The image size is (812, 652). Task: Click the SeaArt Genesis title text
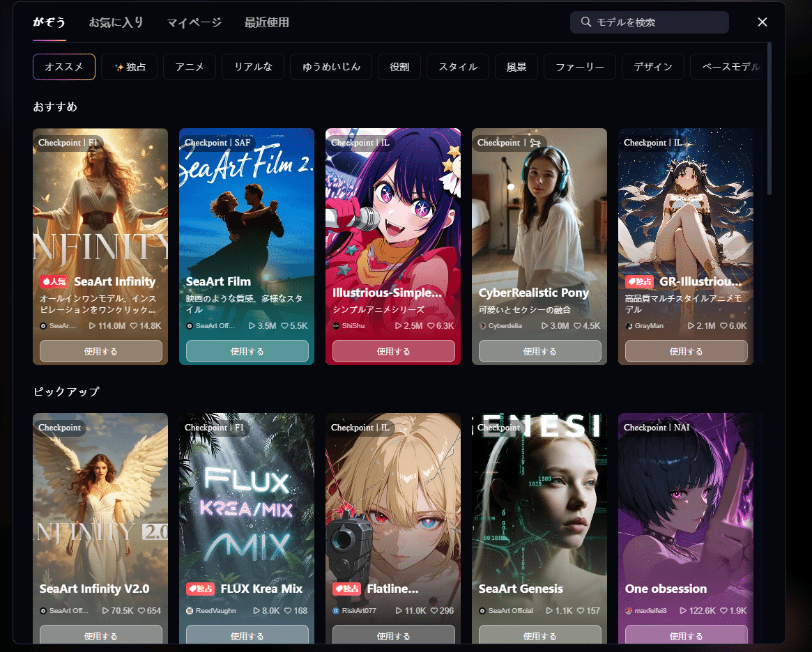click(x=521, y=589)
